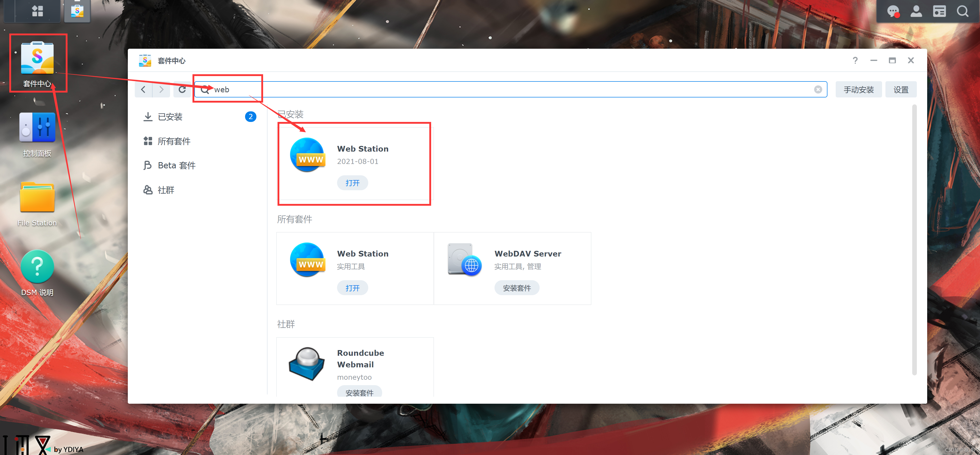The image size is (980, 455).
Task: Click the WebDAV Server package icon
Action: [465, 260]
